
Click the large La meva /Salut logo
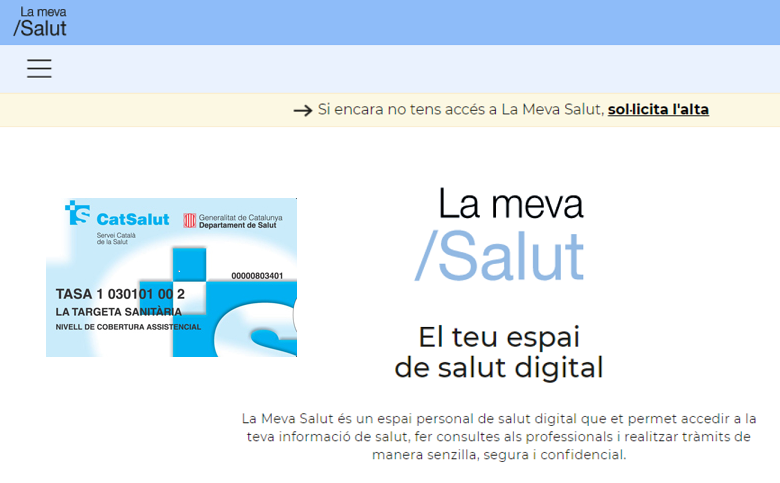click(x=499, y=234)
